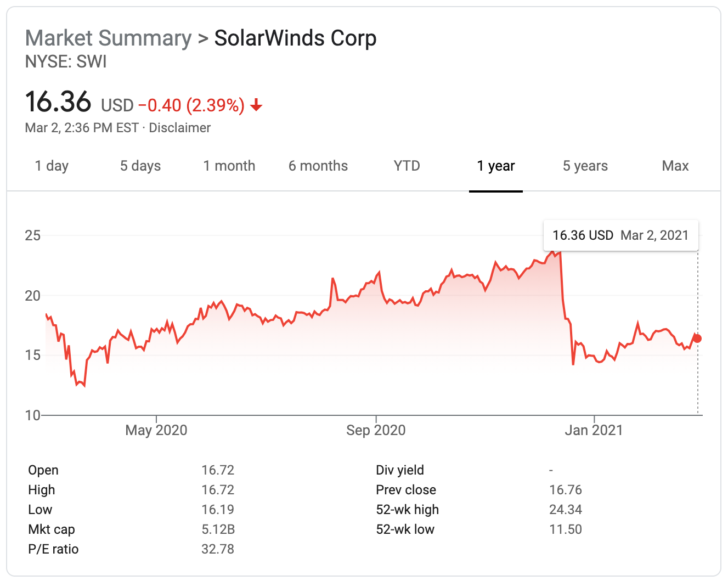Click the Jan 2021 axis label

click(594, 430)
